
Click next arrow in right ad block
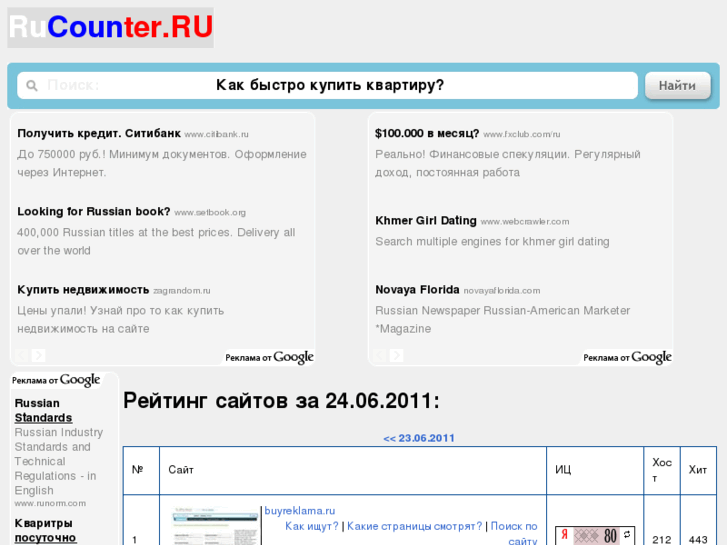coord(396,355)
